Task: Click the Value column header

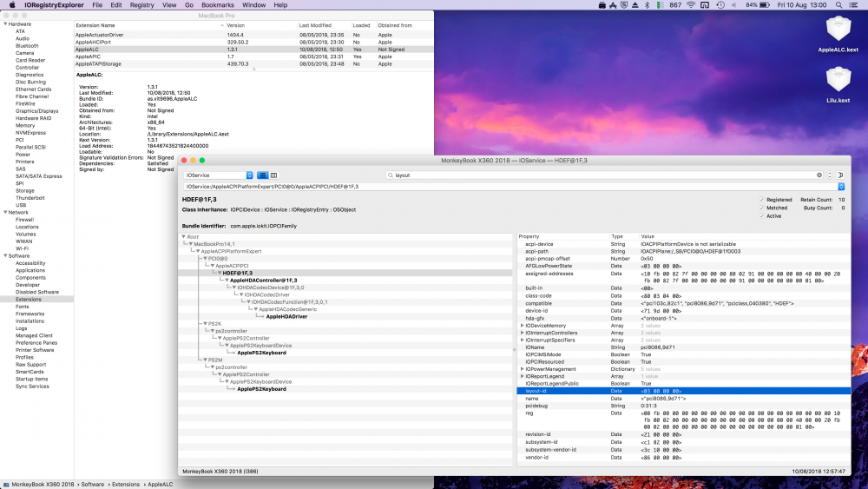Action: [x=745, y=236]
